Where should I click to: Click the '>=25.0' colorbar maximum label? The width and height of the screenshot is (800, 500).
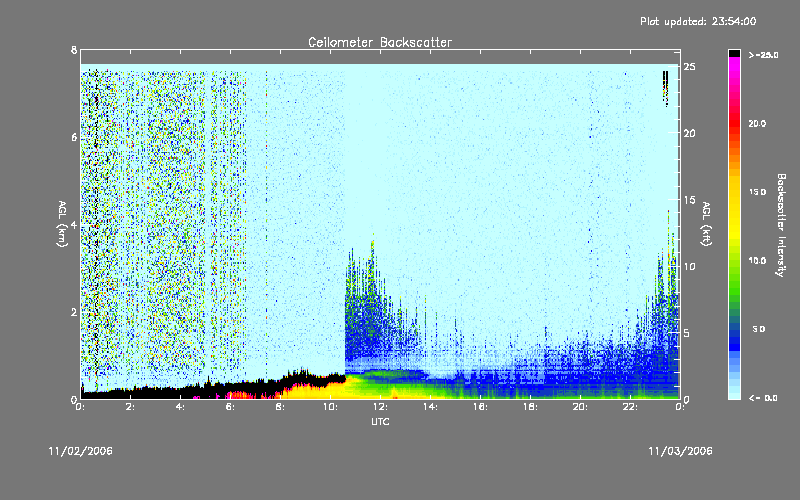coord(763,55)
